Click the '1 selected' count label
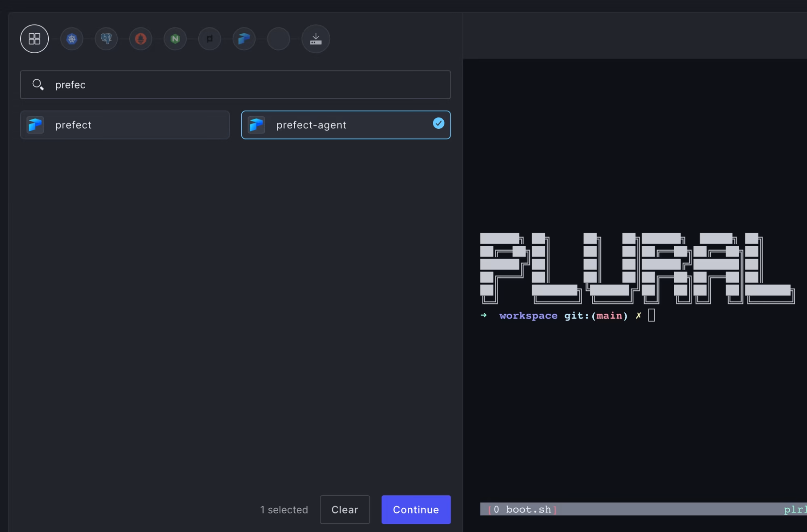Screen dimensions: 807x532 pos(284,510)
